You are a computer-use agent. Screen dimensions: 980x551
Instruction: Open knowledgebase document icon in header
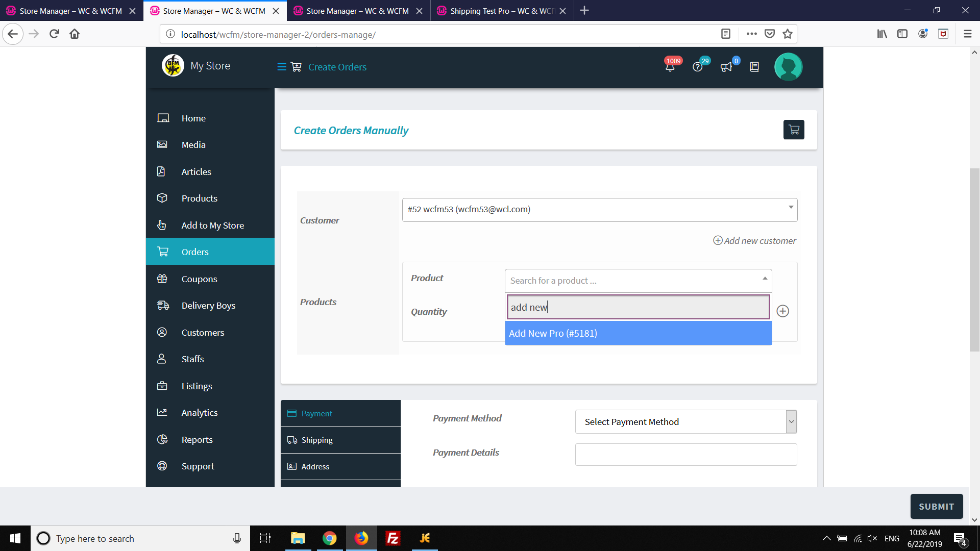pos(754,67)
